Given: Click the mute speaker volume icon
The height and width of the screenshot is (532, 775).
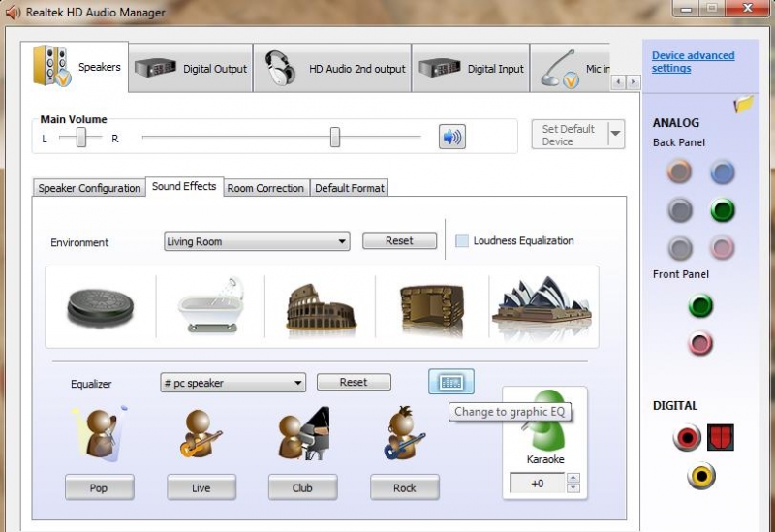Looking at the screenshot, I should [x=451, y=137].
